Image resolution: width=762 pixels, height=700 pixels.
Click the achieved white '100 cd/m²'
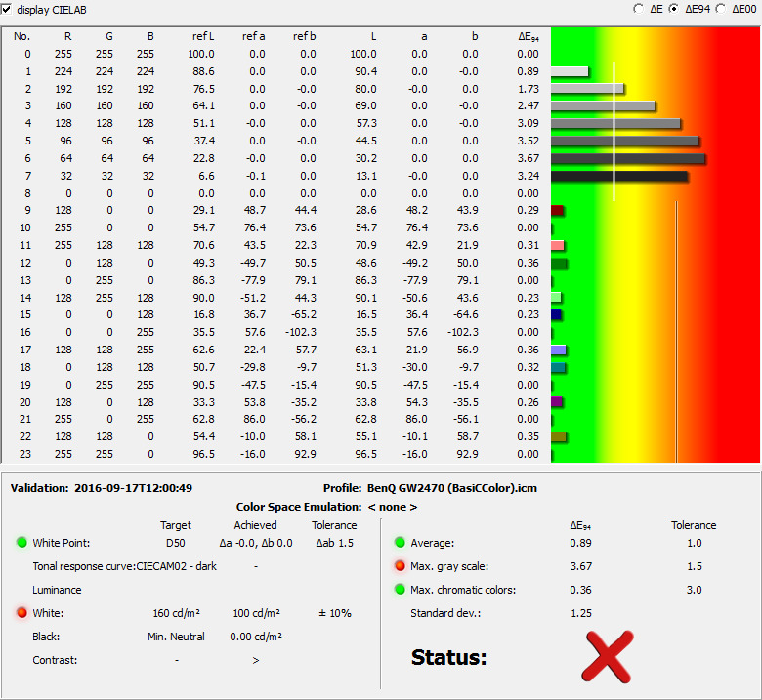point(256,613)
